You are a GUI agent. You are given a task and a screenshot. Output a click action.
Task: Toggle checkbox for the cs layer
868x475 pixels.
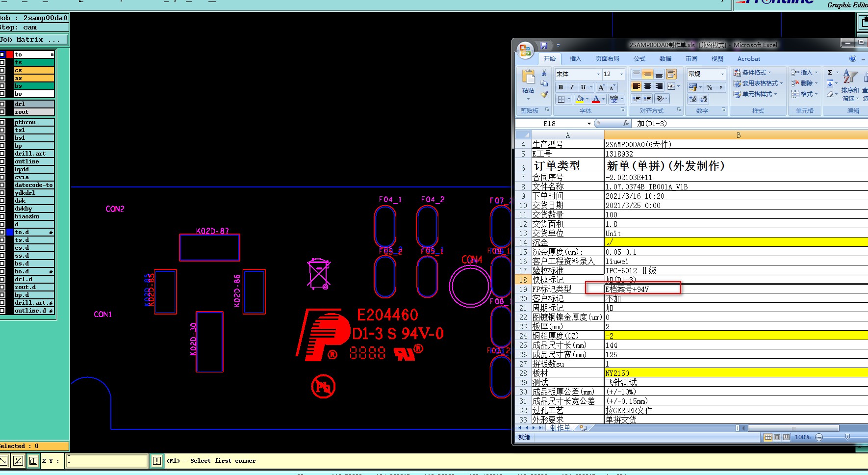[2, 70]
